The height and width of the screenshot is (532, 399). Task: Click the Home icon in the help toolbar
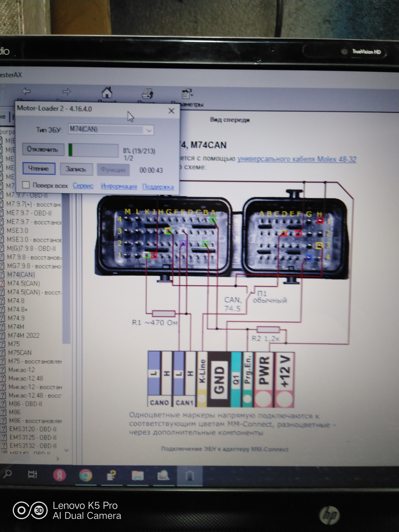click(x=107, y=93)
